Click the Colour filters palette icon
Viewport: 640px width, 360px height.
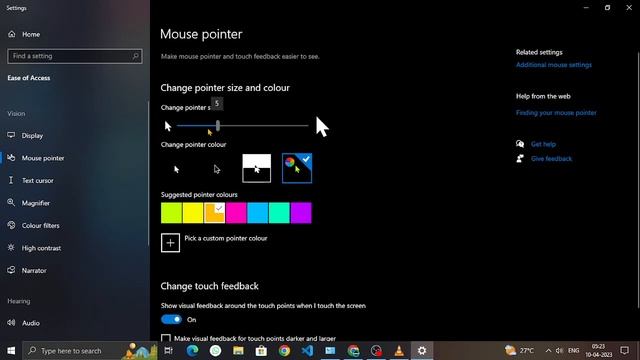click(x=11, y=225)
